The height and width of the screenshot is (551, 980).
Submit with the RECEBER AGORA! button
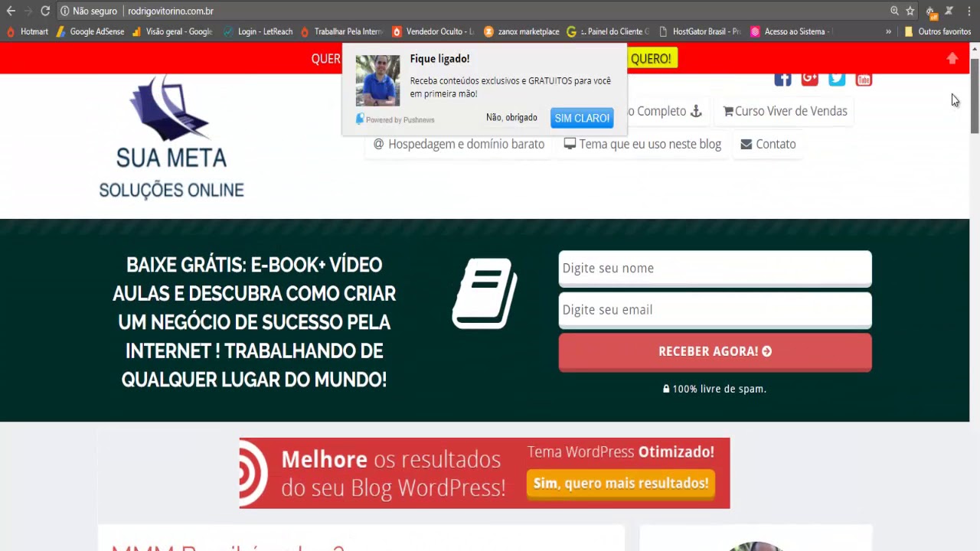click(x=715, y=351)
